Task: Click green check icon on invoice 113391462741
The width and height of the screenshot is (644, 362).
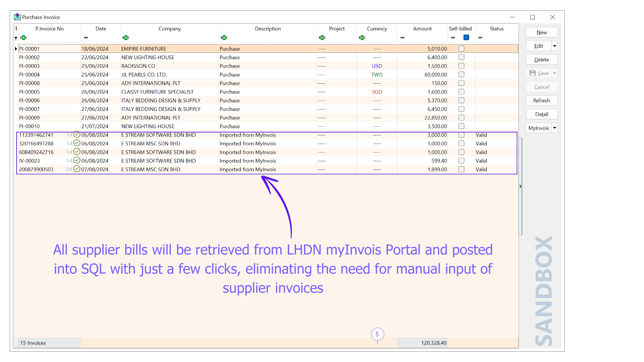Action: coord(77,134)
